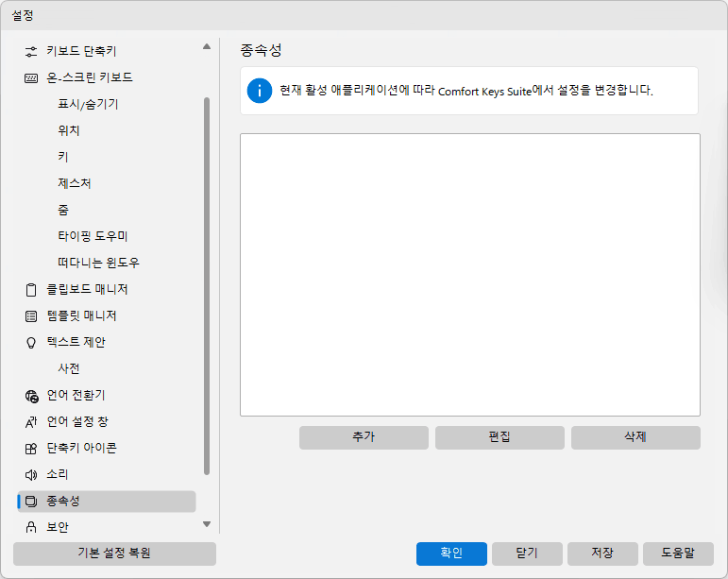
Task: Click the 저장 button
Action: pos(602,553)
